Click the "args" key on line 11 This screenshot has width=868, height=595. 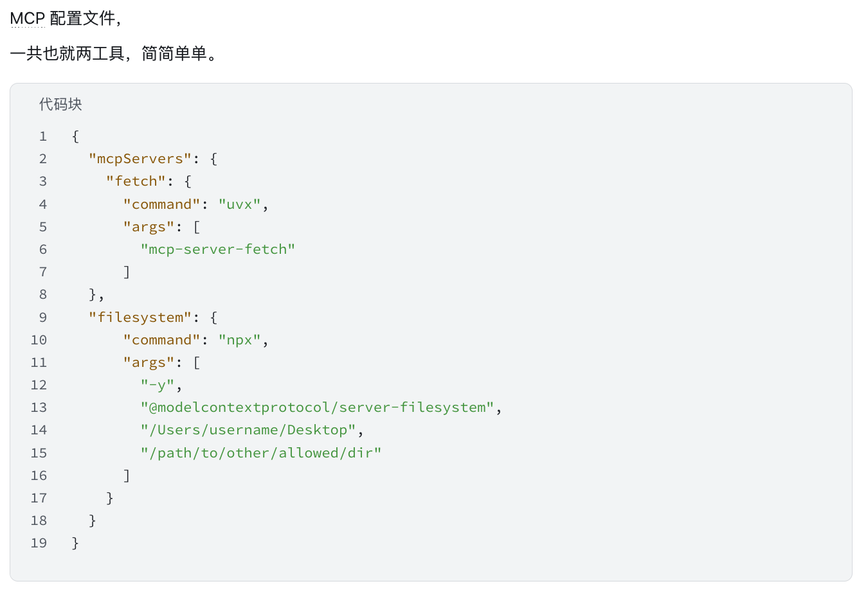[x=149, y=362]
